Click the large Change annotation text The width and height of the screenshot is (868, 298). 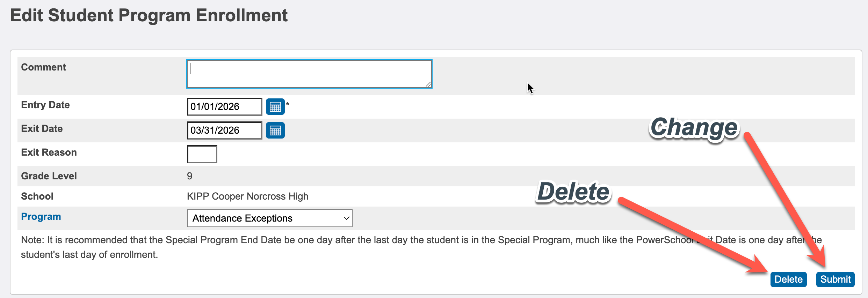694,128
